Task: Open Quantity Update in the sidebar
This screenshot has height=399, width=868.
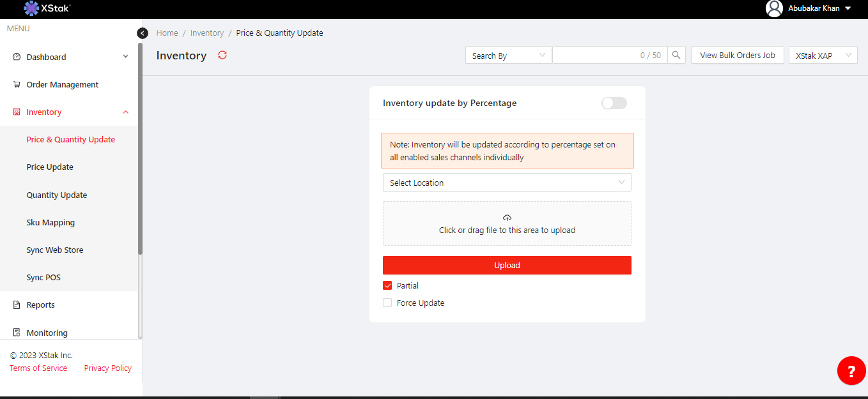Action: 56,195
